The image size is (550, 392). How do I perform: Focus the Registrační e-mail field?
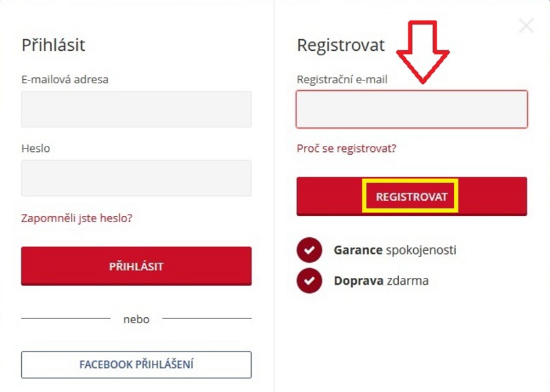412,109
